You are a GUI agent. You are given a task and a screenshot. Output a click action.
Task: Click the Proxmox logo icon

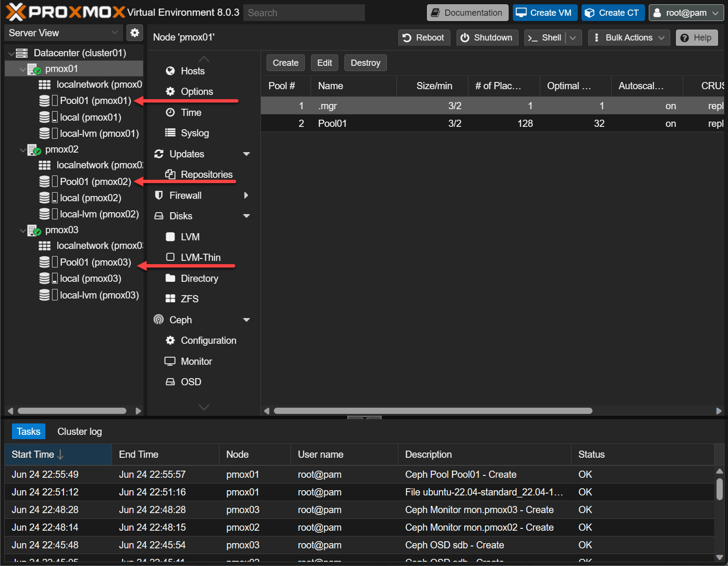15,12
